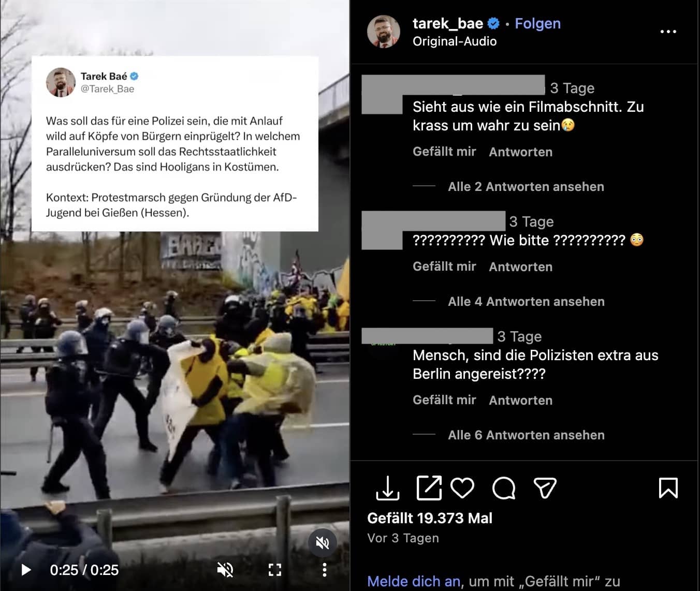Click "Gefällt mir" under the Berlin comment
The height and width of the screenshot is (591, 700).
[444, 400]
